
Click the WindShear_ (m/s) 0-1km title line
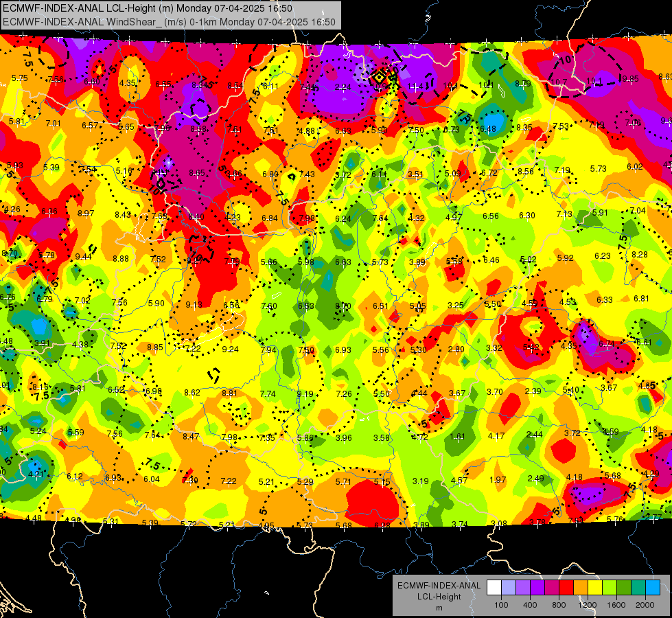pos(170,22)
